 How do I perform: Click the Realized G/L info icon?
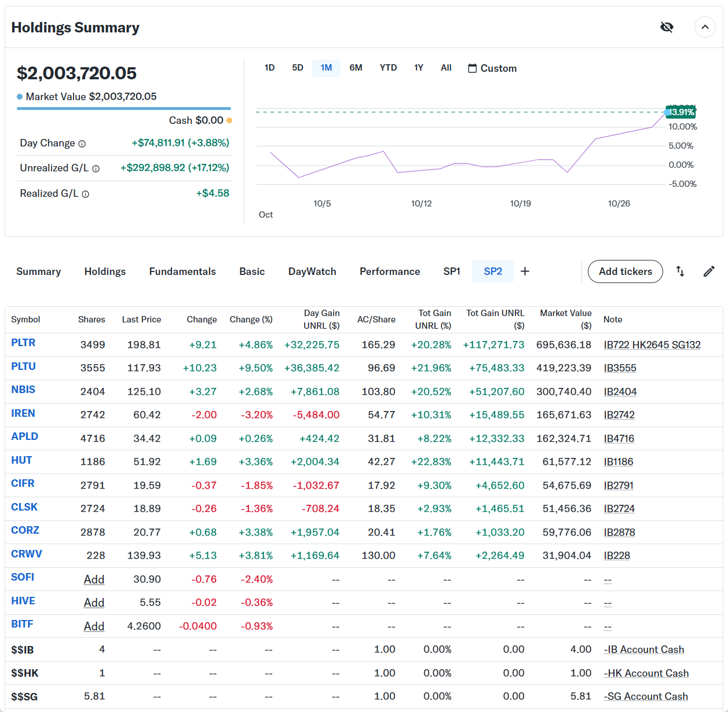click(x=86, y=194)
